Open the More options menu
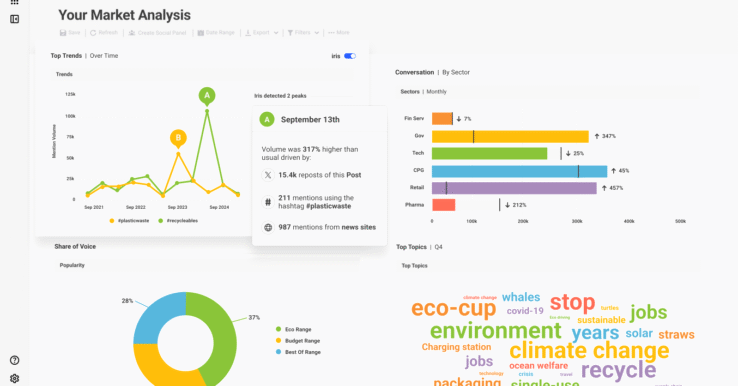This screenshot has width=738, height=386. pyautogui.click(x=339, y=32)
